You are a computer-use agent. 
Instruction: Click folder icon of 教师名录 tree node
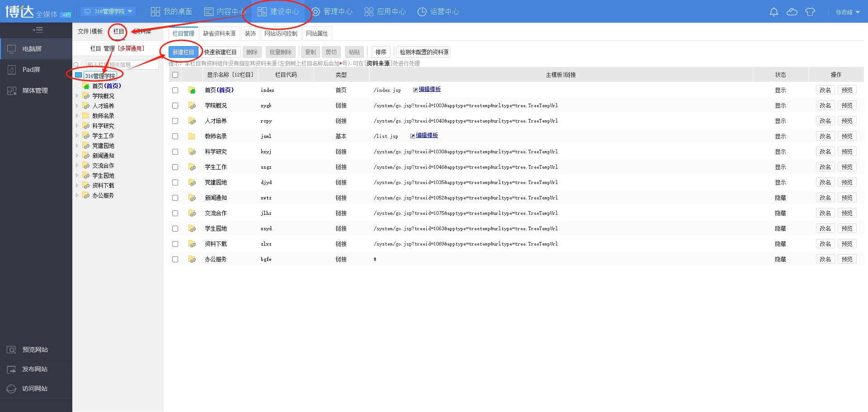click(86, 116)
